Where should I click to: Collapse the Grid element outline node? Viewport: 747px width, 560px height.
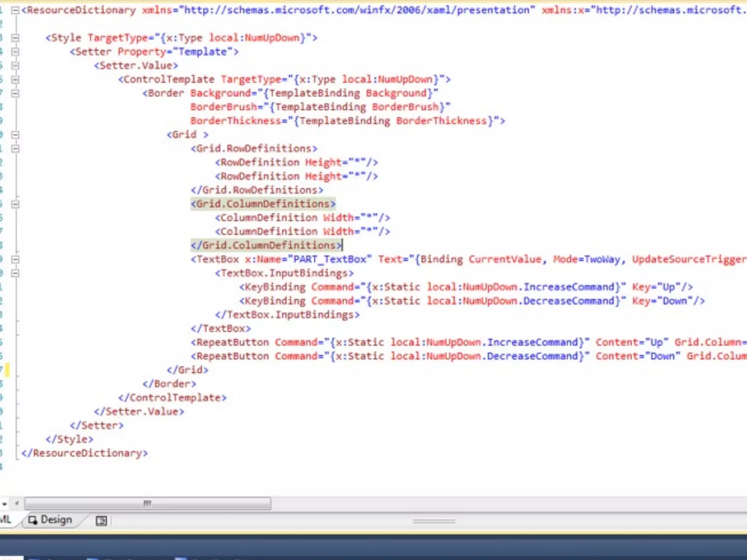pos(15,135)
